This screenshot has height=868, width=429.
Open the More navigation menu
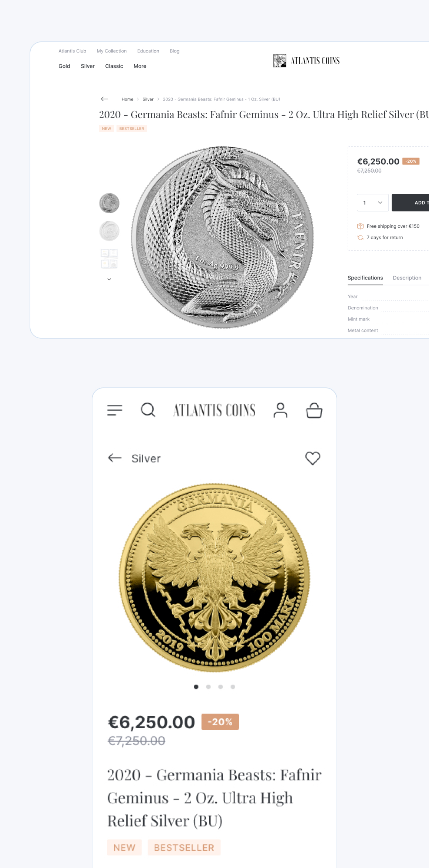[140, 66]
